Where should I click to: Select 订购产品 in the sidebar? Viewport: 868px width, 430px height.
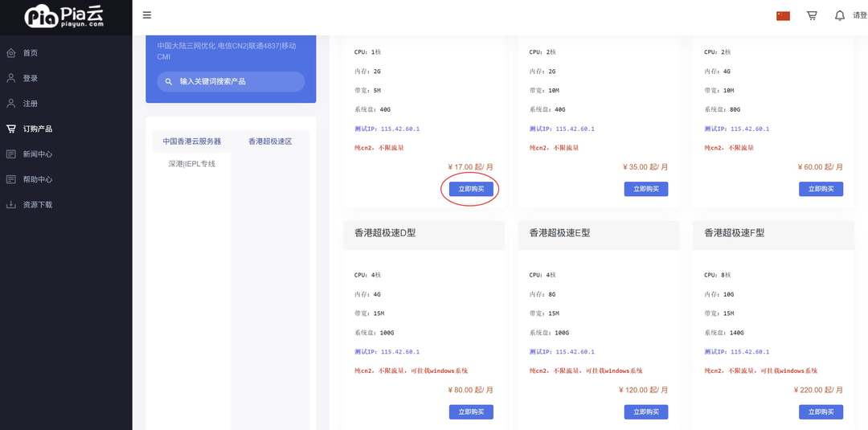[x=37, y=129]
